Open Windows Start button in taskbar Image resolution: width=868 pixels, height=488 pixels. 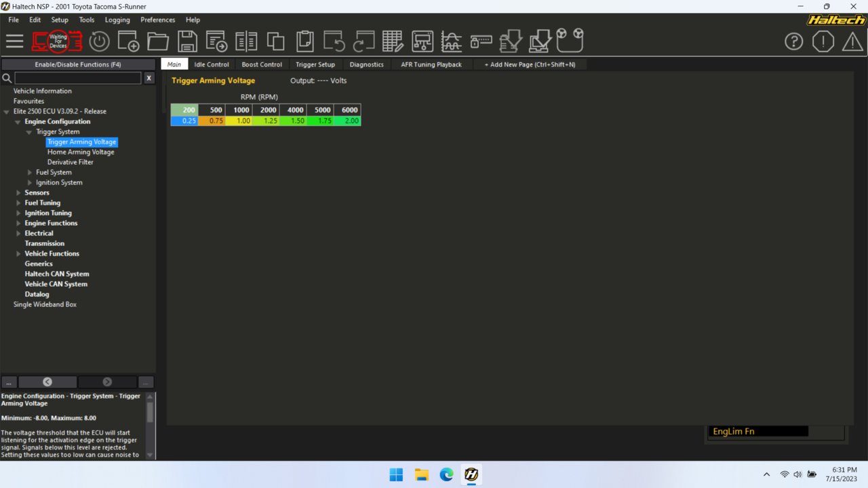[x=397, y=474]
